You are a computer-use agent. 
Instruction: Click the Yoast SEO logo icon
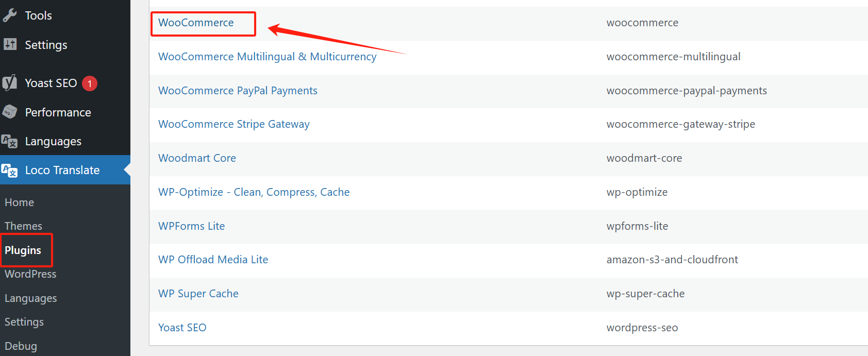coord(9,83)
